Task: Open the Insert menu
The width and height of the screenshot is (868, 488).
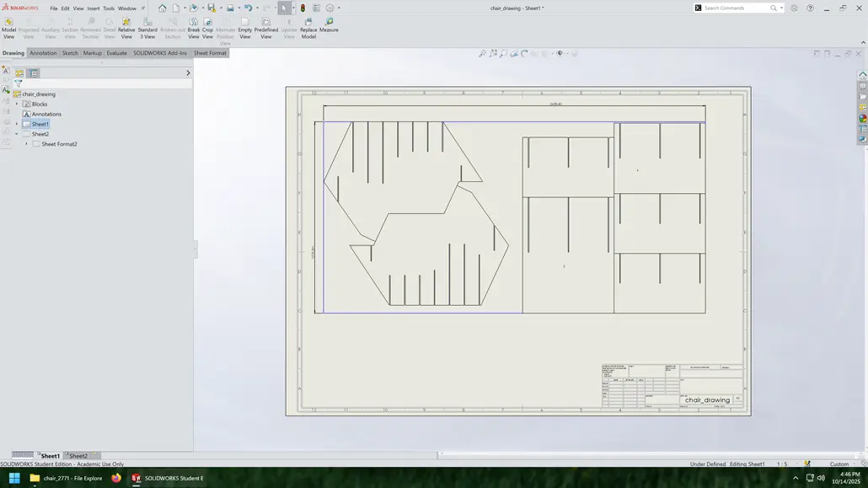Action: [x=93, y=8]
